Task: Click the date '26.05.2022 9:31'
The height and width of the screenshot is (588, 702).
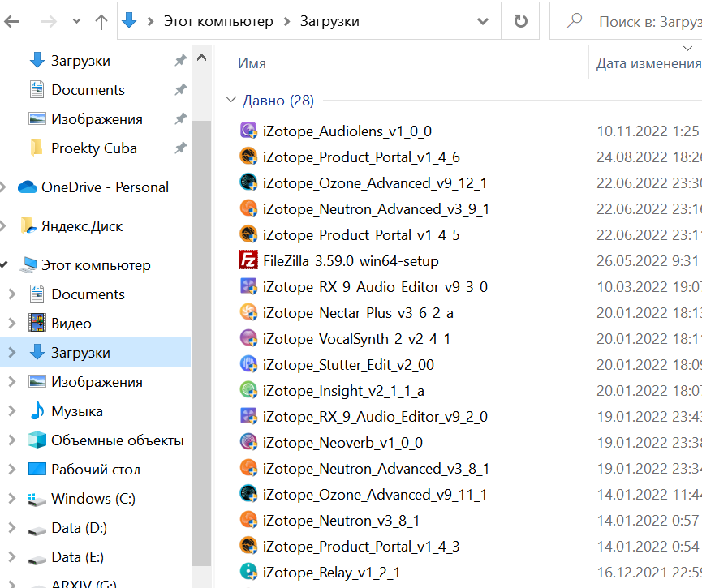Action: tap(648, 261)
